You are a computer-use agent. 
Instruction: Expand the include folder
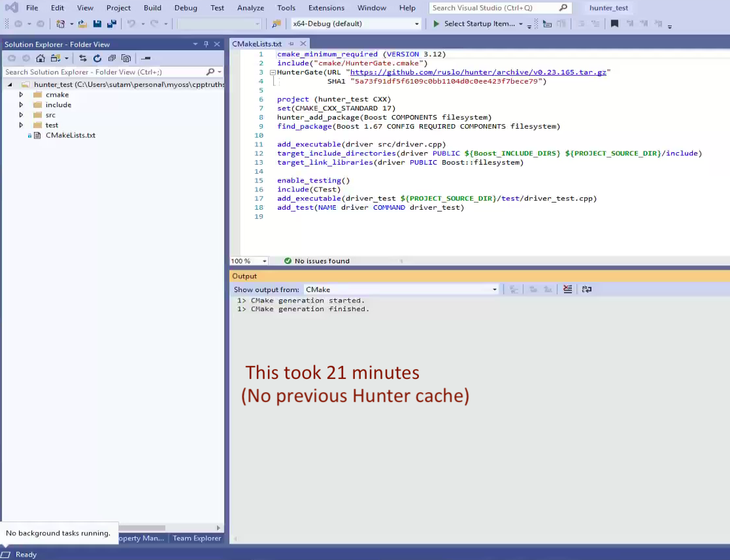(21, 105)
